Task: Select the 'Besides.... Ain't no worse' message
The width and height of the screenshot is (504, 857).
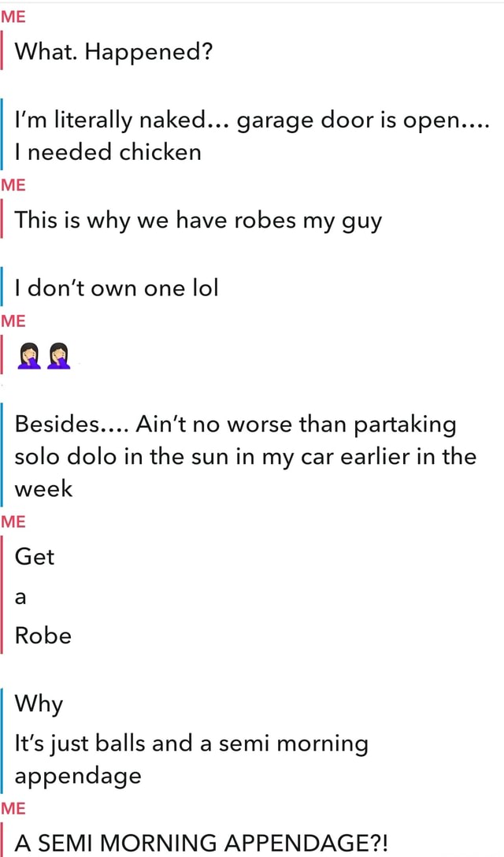Action: (245, 456)
